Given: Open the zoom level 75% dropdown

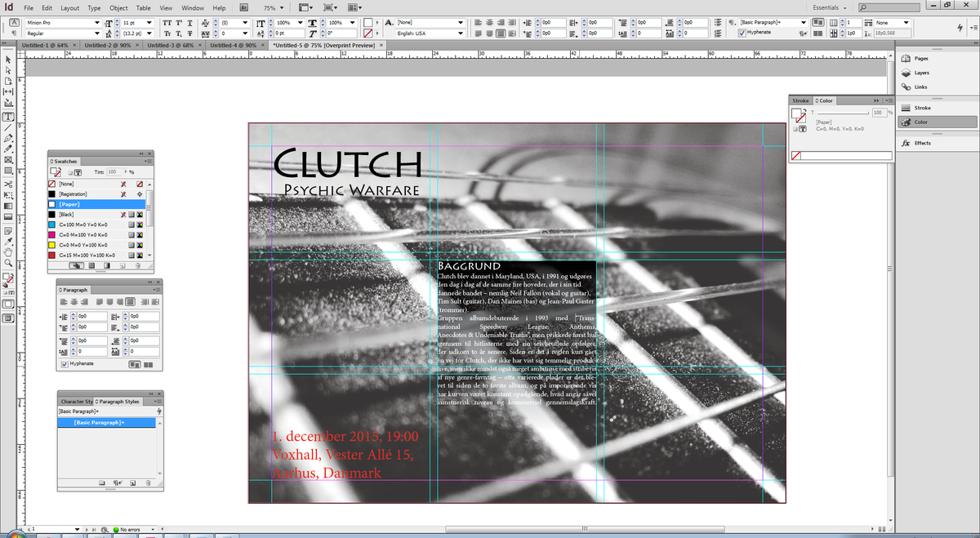Looking at the screenshot, I should (x=280, y=7).
